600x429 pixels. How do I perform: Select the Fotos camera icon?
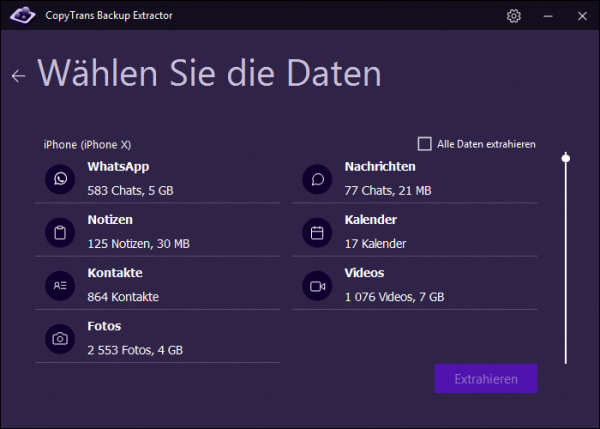60,339
